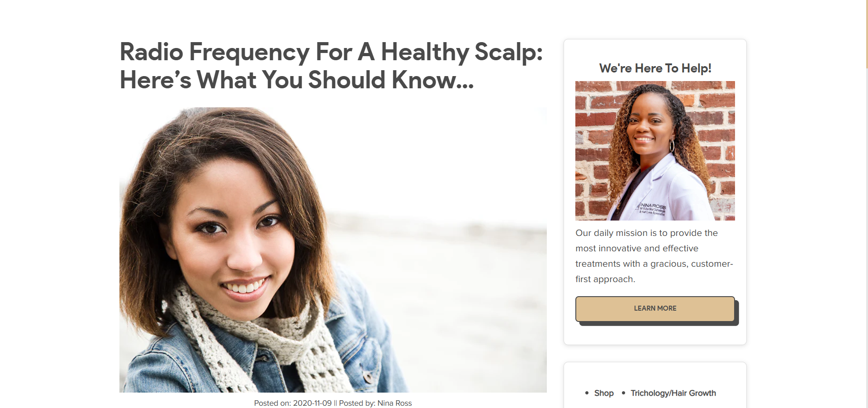This screenshot has width=868, height=408.
Task: Click the scrollbar track below the thumb
Action: click(867, 238)
